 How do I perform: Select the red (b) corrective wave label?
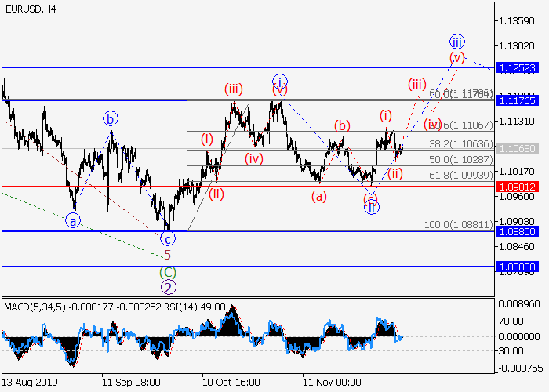pos(341,125)
